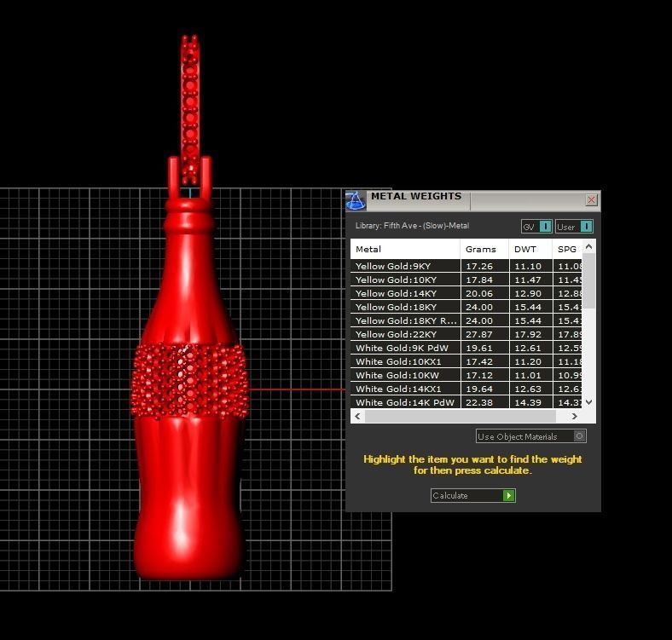Click the 12.90 DWT value
The width and height of the screenshot is (672, 640).
(x=528, y=293)
